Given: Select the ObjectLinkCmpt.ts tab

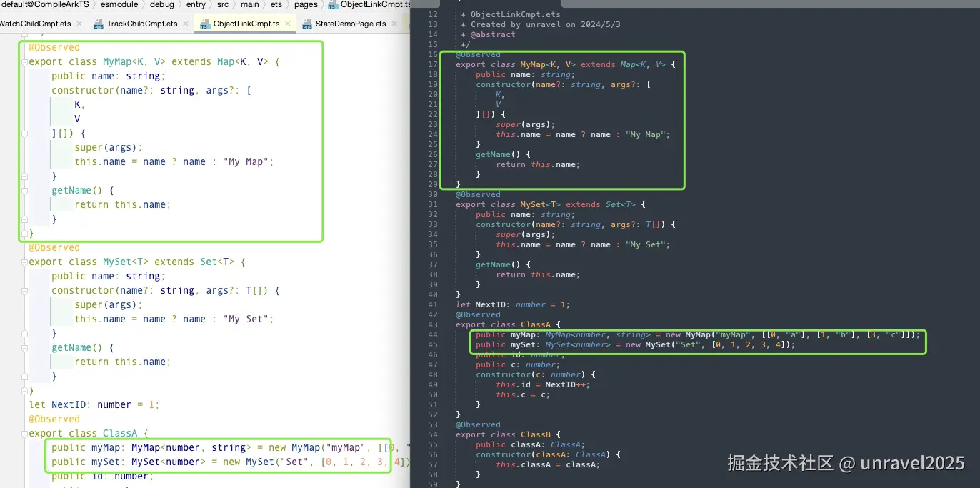Looking at the screenshot, I should coord(246,24).
